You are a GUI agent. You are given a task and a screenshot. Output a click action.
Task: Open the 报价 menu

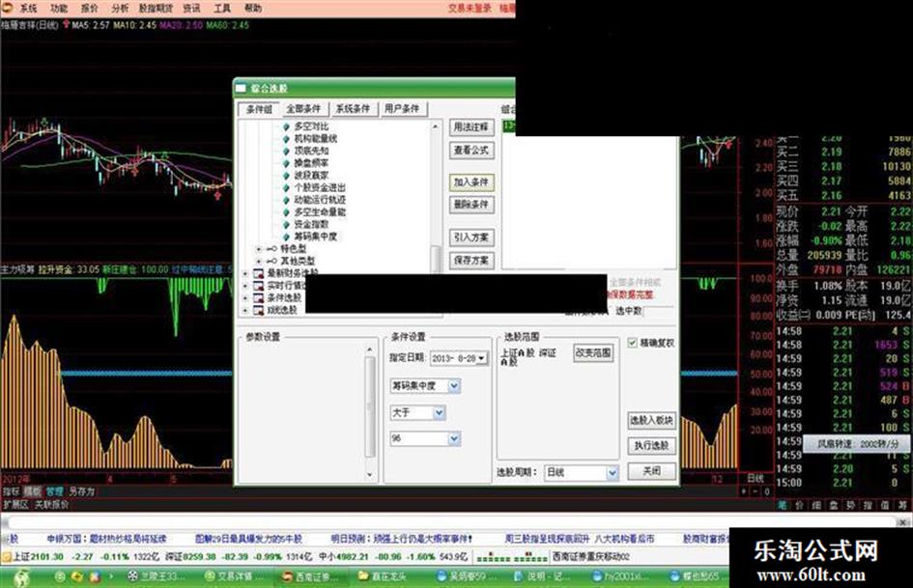point(89,8)
